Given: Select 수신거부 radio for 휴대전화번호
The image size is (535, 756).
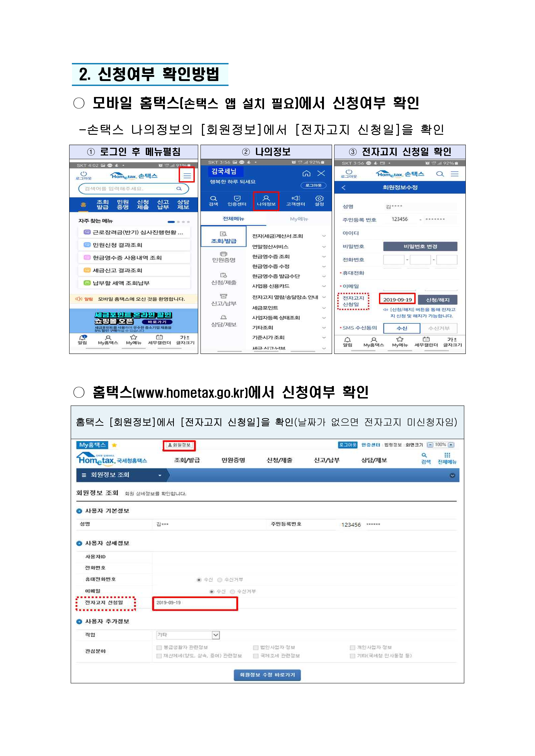Looking at the screenshot, I should [x=220, y=580].
